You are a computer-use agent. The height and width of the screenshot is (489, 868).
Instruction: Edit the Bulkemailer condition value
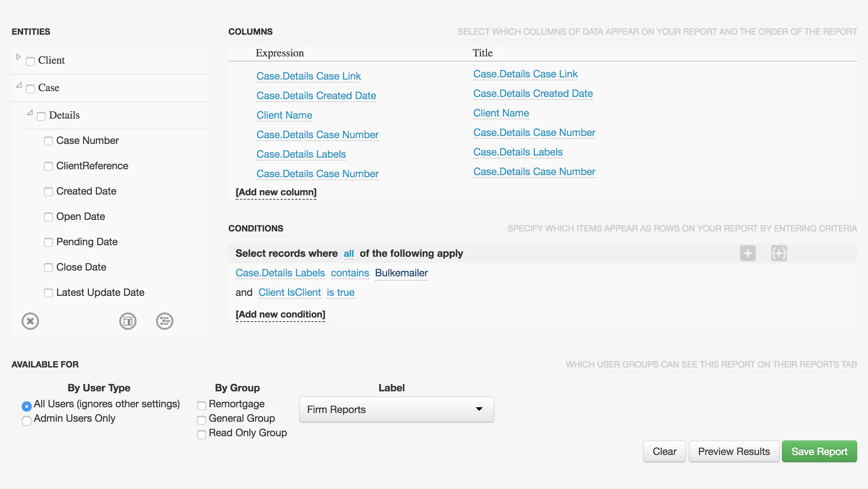click(x=401, y=273)
